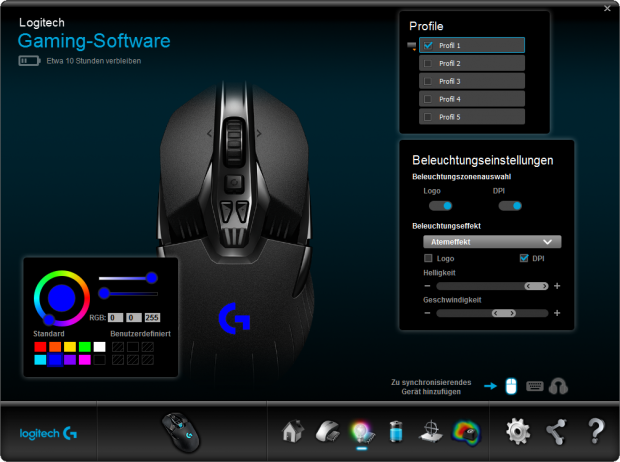Select the white standard swatch
This screenshot has width=620, height=462.
tap(100, 347)
